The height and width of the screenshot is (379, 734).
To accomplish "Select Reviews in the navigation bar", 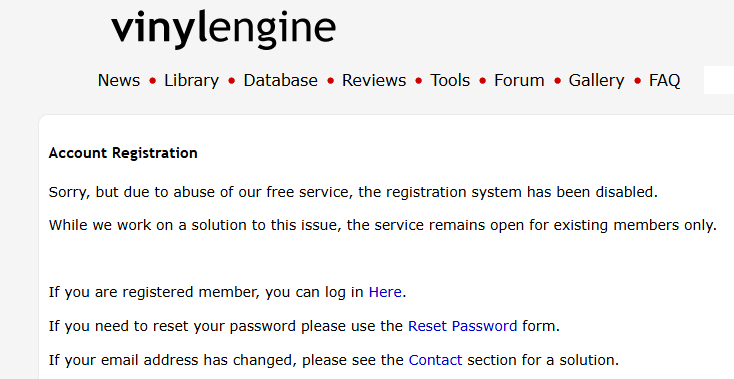I will coord(374,80).
